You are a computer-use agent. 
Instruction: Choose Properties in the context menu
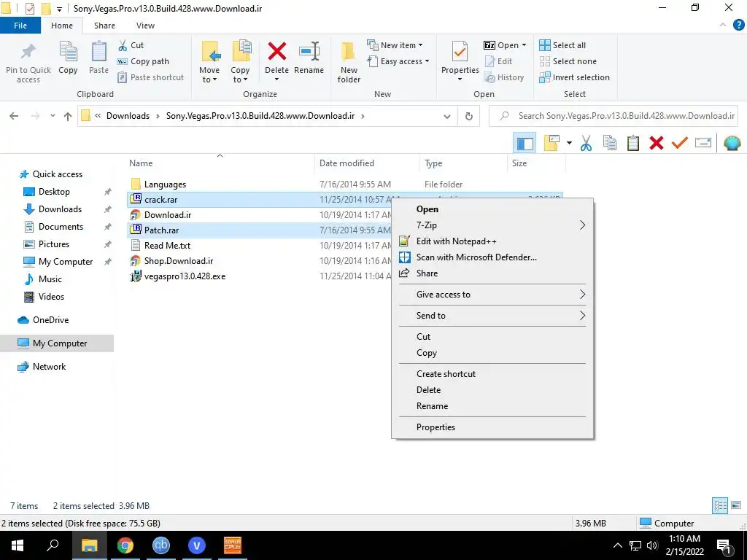[494, 427]
